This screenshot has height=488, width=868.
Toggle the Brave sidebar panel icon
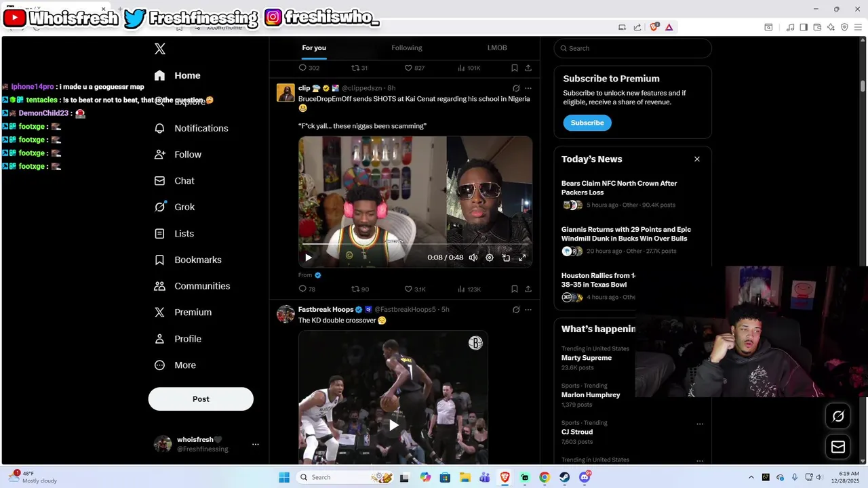click(804, 27)
